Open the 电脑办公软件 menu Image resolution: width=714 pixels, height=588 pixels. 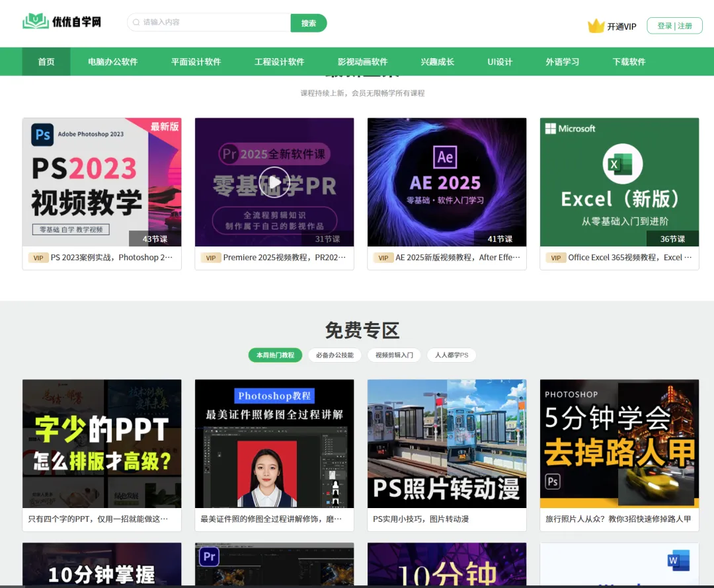(x=112, y=61)
